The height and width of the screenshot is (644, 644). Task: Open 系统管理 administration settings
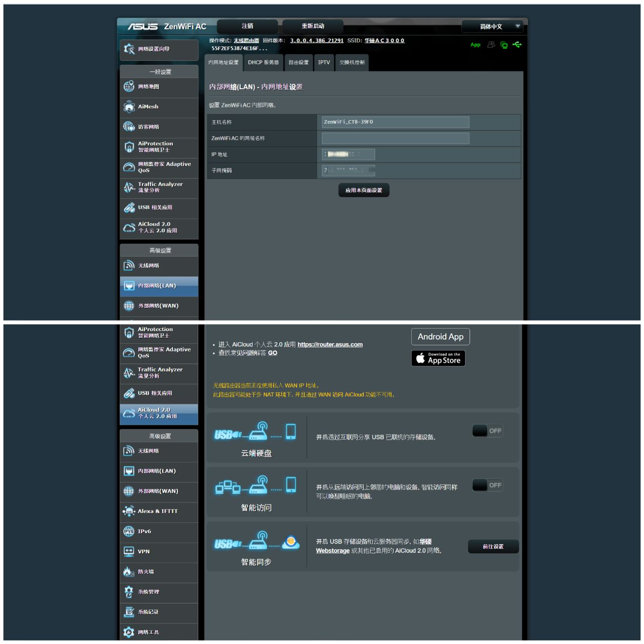(159, 592)
